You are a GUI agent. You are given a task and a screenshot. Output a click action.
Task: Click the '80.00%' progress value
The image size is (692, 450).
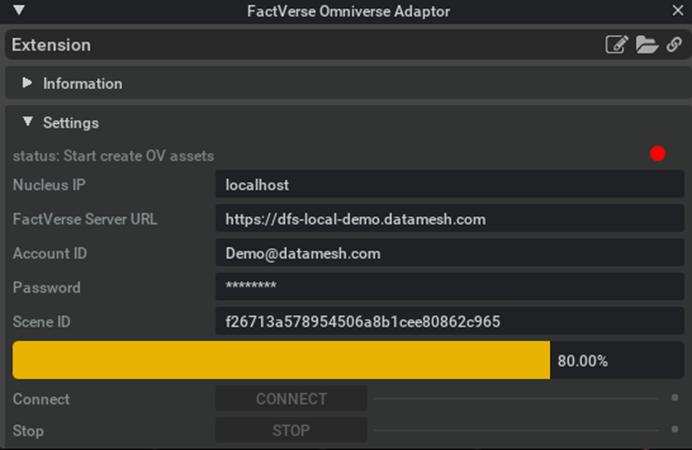click(583, 361)
